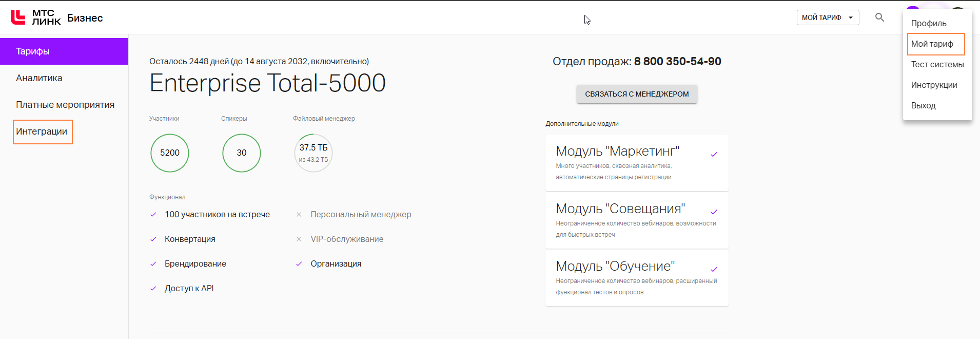Open the Интеграции sidebar section
980x339 pixels.
(x=42, y=131)
